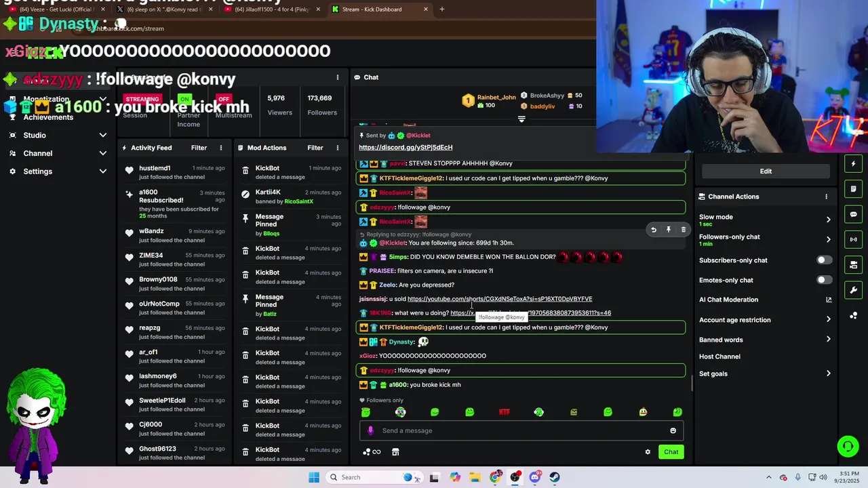This screenshot has width=868, height=488.
Task: Open Activity Feed three-dot menu
Action: (220, 148)
